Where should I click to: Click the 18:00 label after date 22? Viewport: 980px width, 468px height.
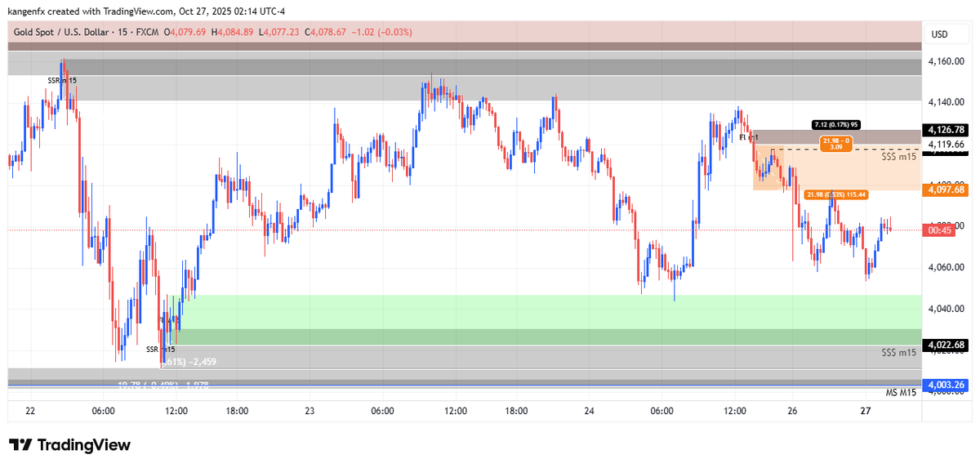pos(238,412)
